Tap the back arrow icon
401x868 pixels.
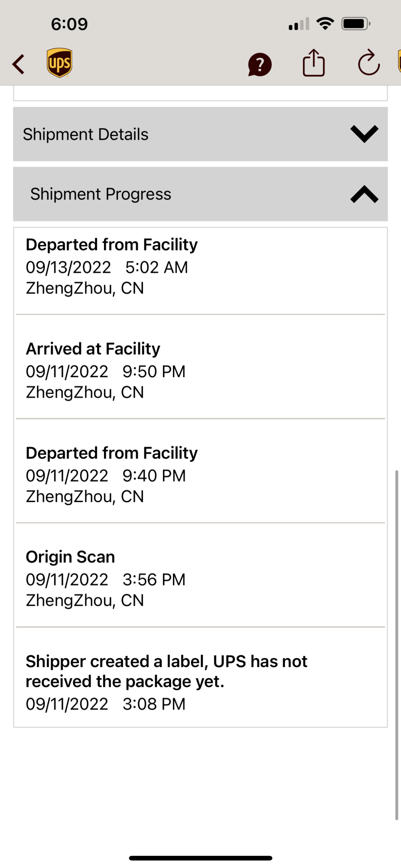(19, 64)
